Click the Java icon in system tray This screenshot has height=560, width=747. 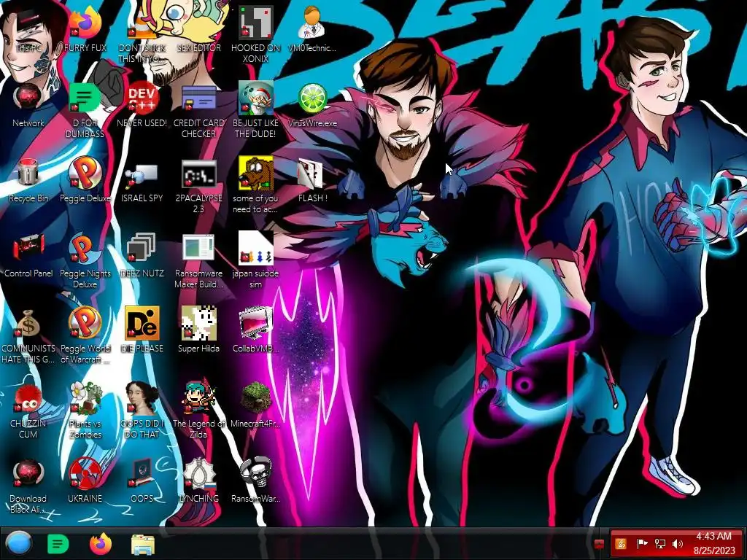(x=620, y=543)
